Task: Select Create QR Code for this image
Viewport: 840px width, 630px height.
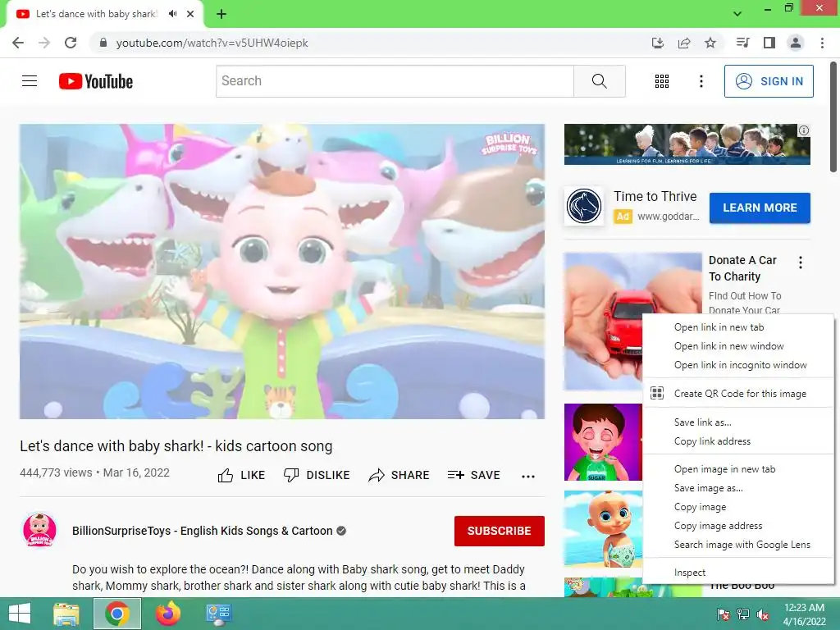Action: coord(738,394)
